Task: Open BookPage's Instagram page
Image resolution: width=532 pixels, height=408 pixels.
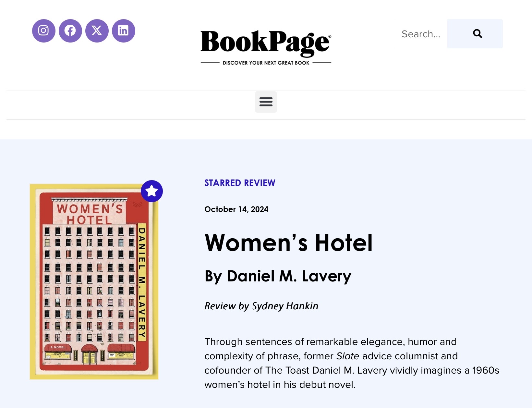Action: pyautogui.click(x=43, y=31)
